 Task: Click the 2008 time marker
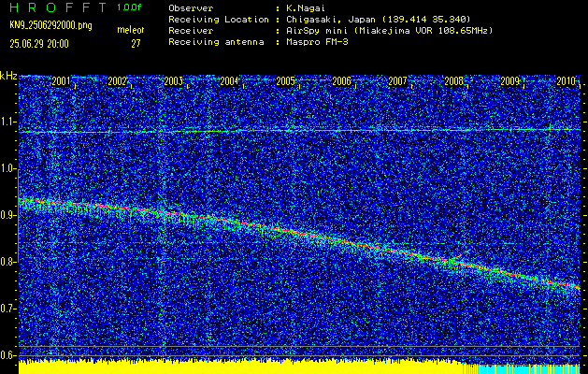pos(453,81)
